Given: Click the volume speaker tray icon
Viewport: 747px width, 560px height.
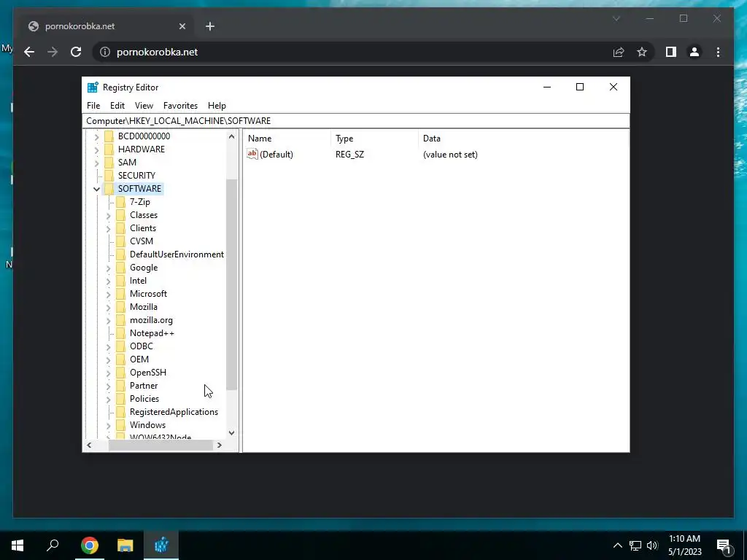Looking at the screenshot, I should click(x=652, y=545).
